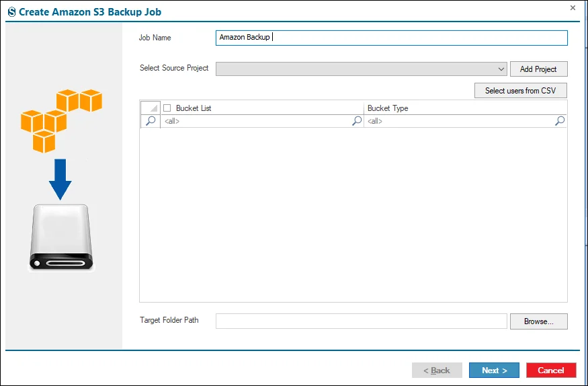Click the Bucket List column header
Image resolution: width=588 pixels, height=386 pixels.
click(262, 108)
